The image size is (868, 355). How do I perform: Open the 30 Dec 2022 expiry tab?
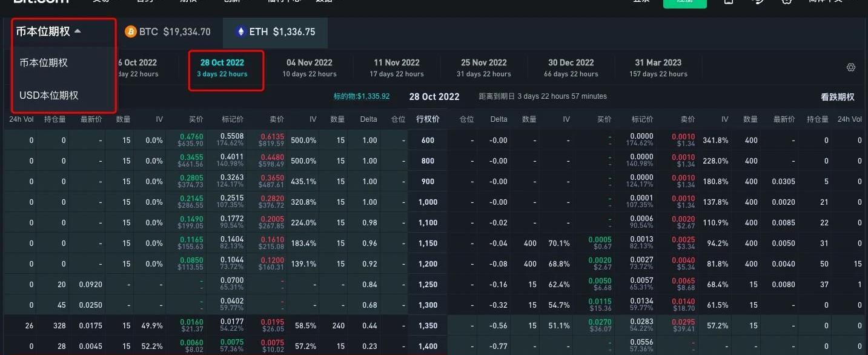[x=571, y=68]
